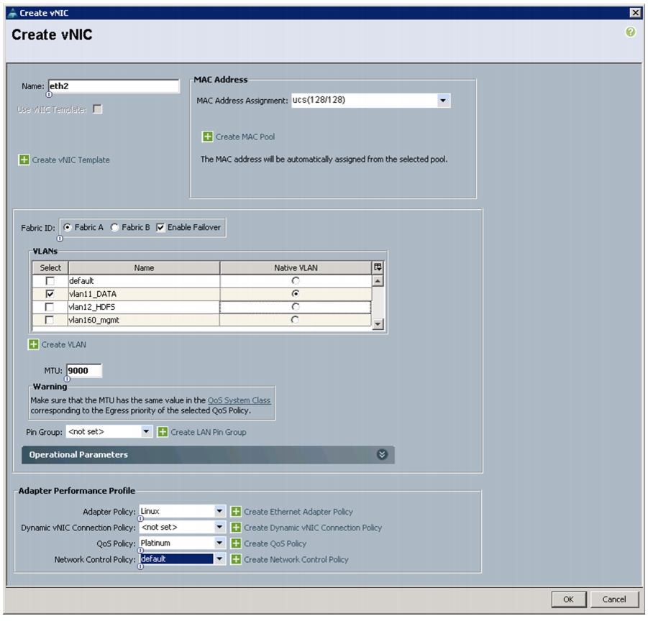This screenshot has height=644, width=648.
Task: Open the MAC Address Assignment dropdown
Action: (443, 101)
